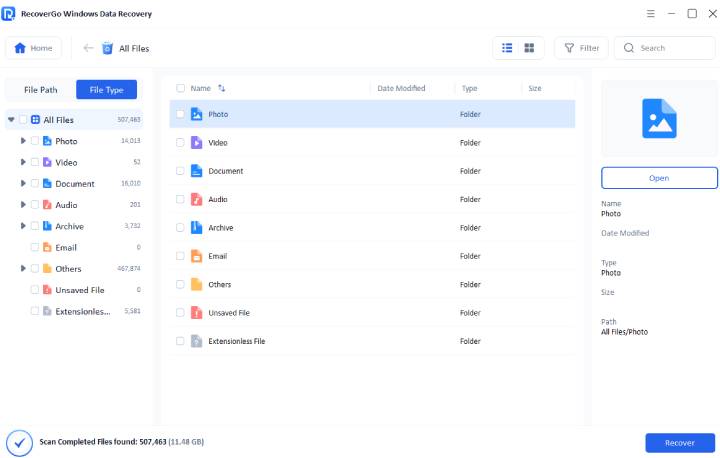Check the Video checkbox in sidebar tree

35,162
